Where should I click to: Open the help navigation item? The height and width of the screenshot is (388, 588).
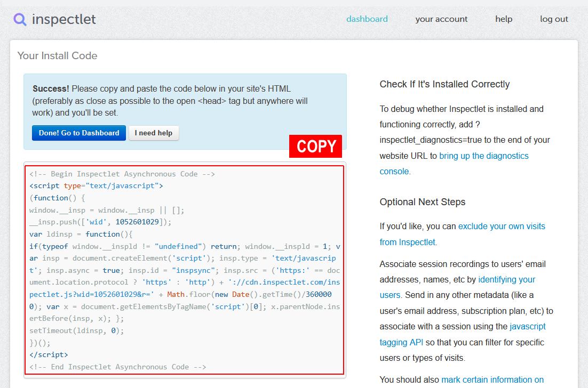tap(503, 19)
